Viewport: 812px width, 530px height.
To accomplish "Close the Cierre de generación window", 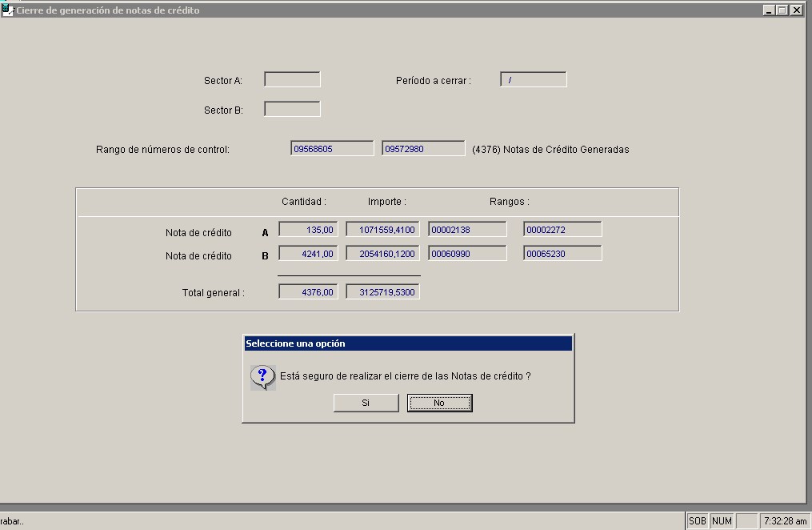I will click(x=796, y=10).
